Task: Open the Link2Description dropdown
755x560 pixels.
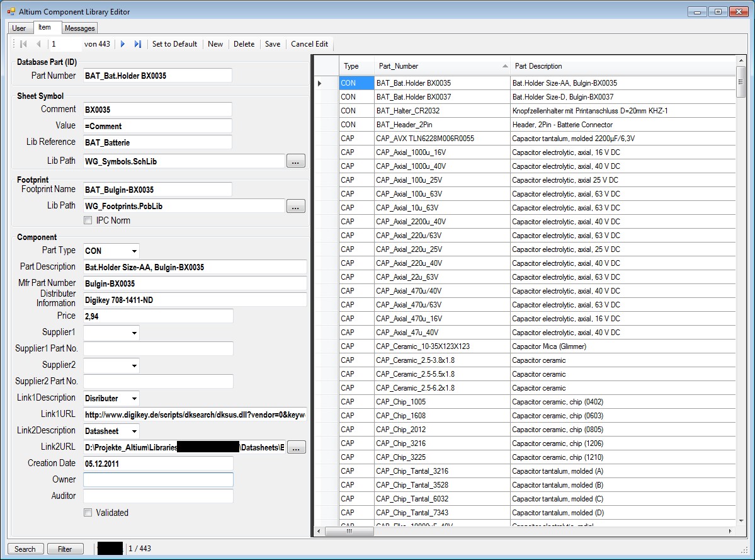Action: [134, 431]
